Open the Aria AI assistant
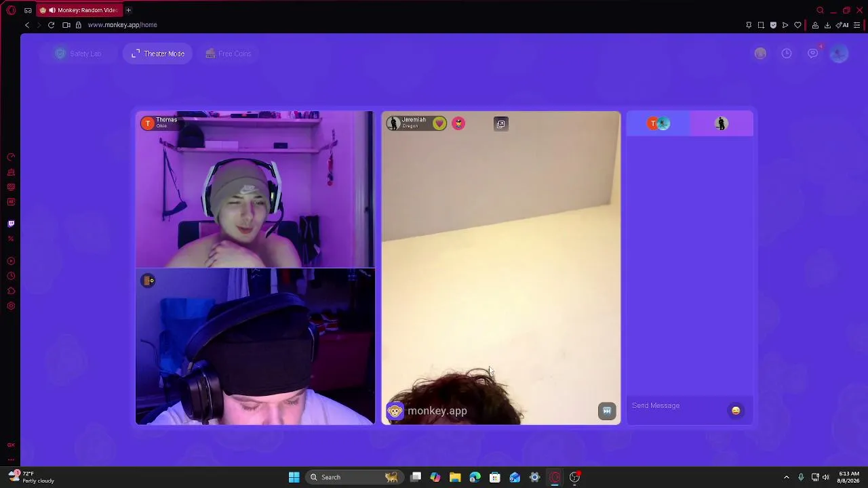This screenshot has height=488, width=868. pos(843,25)
